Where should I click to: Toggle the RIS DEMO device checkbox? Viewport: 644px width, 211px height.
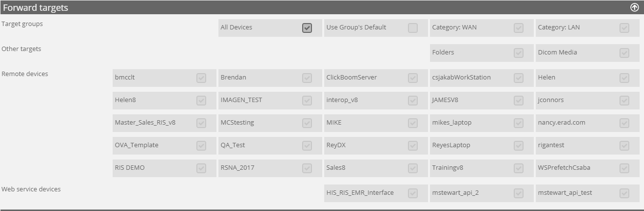tap(201, 168)
